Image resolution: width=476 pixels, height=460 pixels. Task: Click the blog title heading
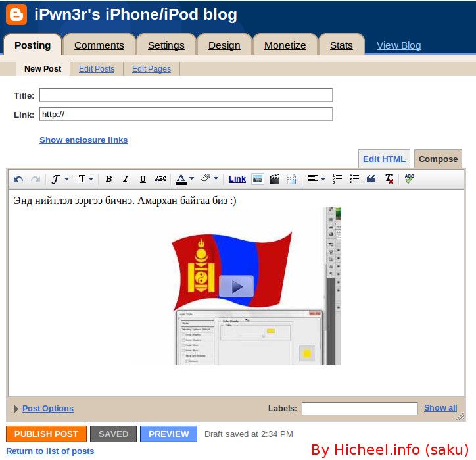click(x=135, y=14)
